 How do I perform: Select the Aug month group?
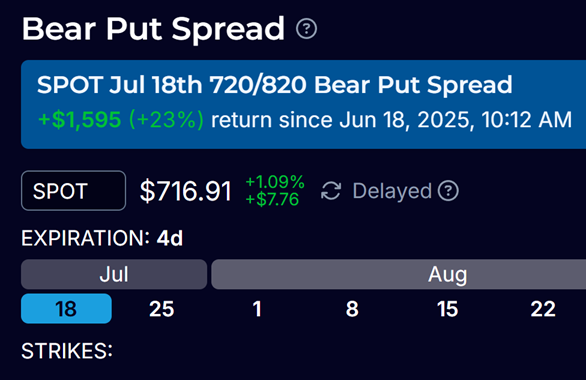398,274
